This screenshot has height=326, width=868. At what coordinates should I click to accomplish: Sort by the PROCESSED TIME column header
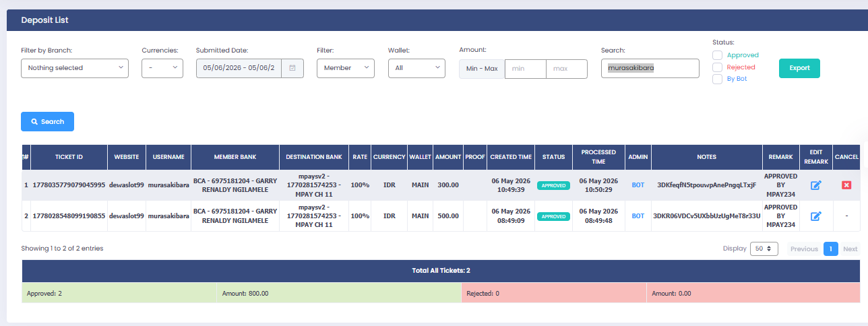pos(598,157)
